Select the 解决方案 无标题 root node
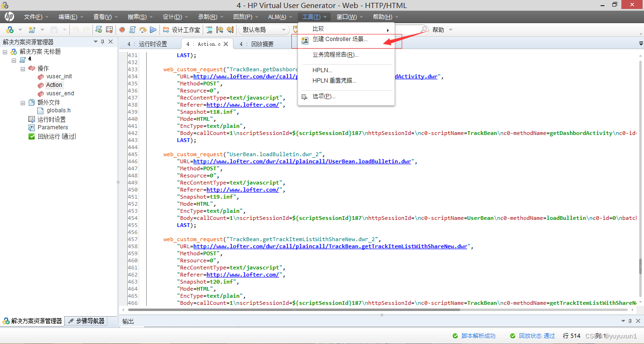Screen dimensions: 644x344 [x=40, y=51]
